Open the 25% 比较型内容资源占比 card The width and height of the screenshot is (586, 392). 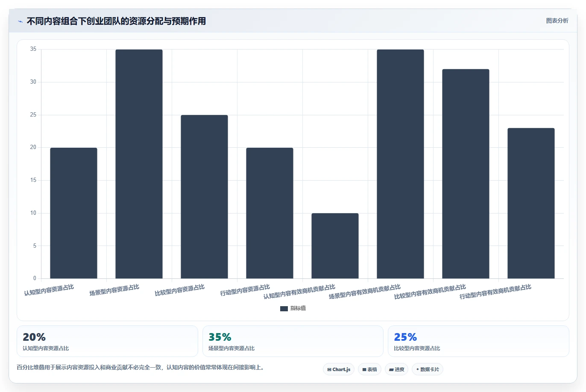478,341
